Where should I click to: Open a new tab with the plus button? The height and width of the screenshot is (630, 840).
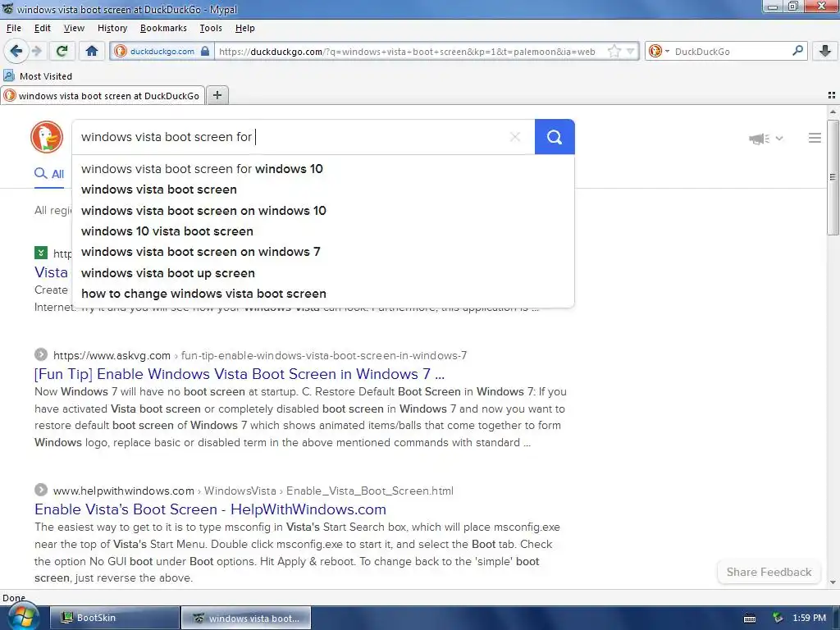tap(217, 95)
